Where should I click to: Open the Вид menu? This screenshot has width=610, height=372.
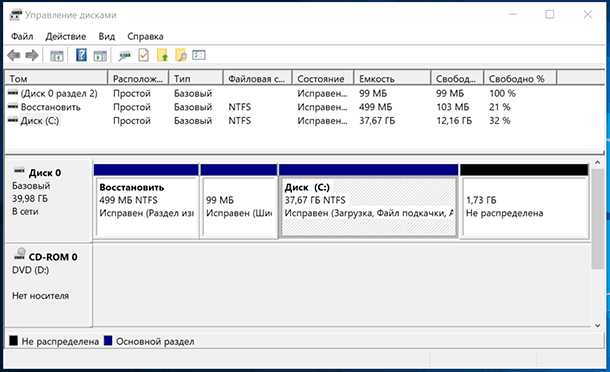click(x=107, y=36)
